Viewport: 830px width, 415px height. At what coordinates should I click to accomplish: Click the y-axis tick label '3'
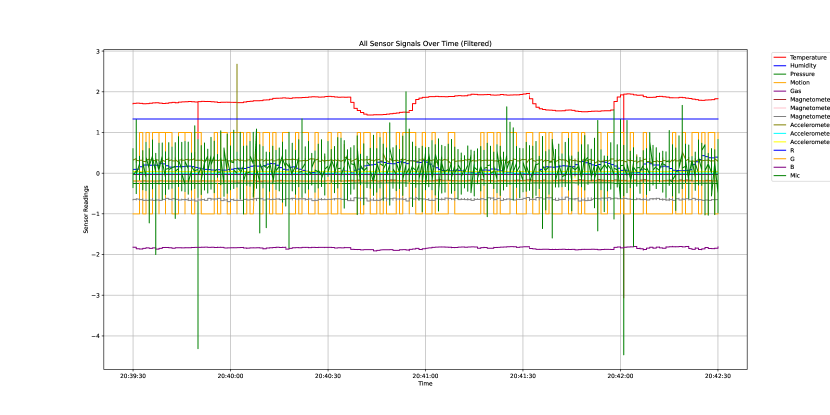[97, 51]
